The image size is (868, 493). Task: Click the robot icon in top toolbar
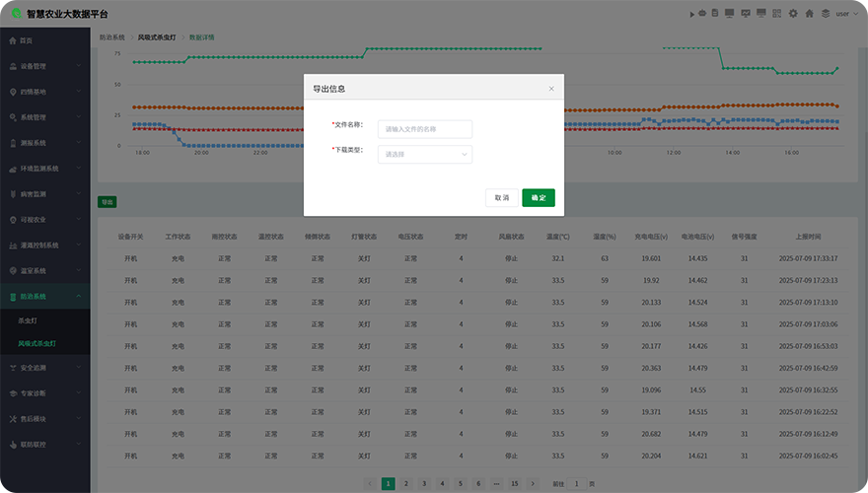702,14
